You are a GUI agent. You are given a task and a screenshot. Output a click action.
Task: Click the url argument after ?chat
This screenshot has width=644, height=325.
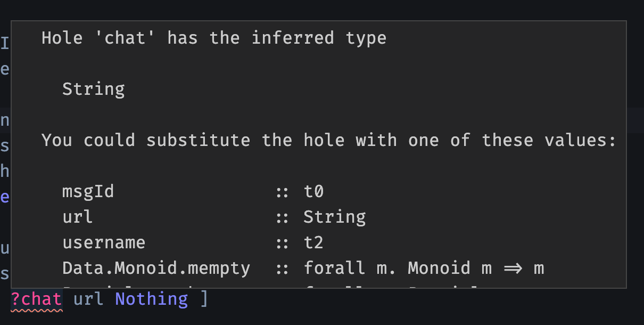pyautogui.click(x=88, y=299)
